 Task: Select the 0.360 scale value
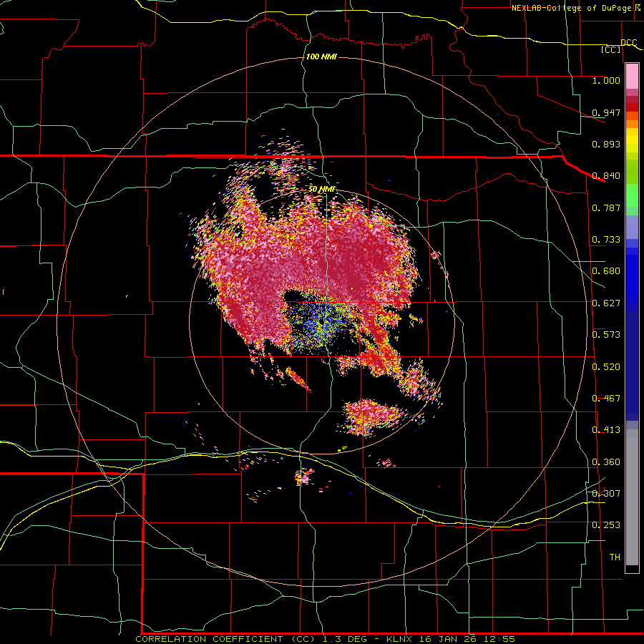(606, 462)
